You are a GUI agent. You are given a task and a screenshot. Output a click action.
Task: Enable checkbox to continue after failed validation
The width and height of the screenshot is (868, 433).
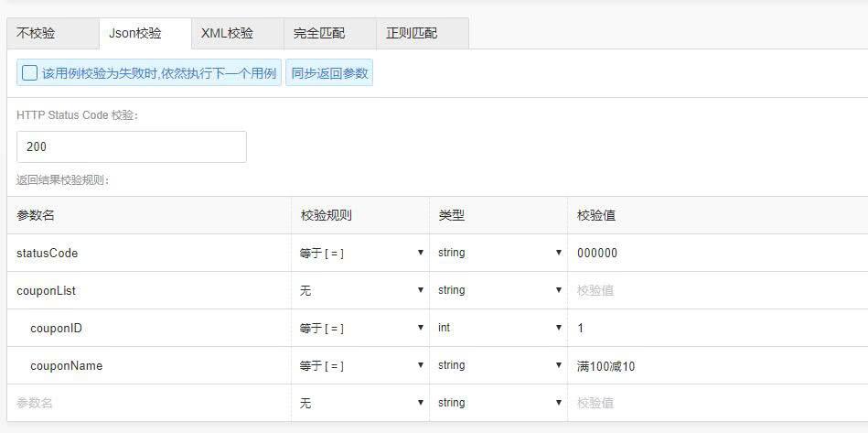click(x=30, y=73)
